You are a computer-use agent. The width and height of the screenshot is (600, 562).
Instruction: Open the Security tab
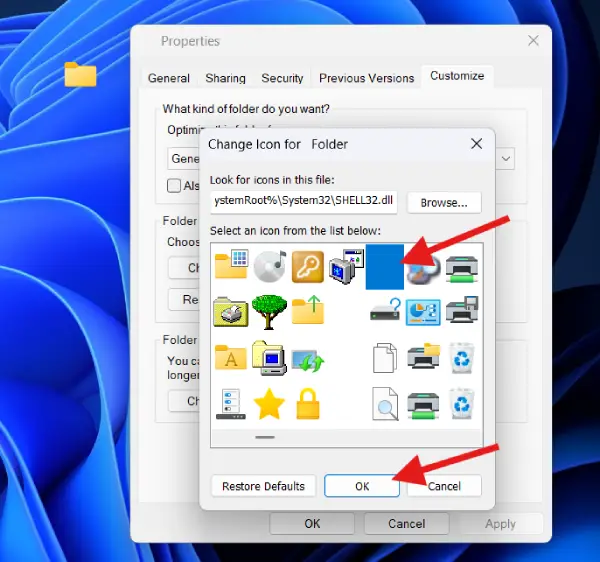(282, 78)
